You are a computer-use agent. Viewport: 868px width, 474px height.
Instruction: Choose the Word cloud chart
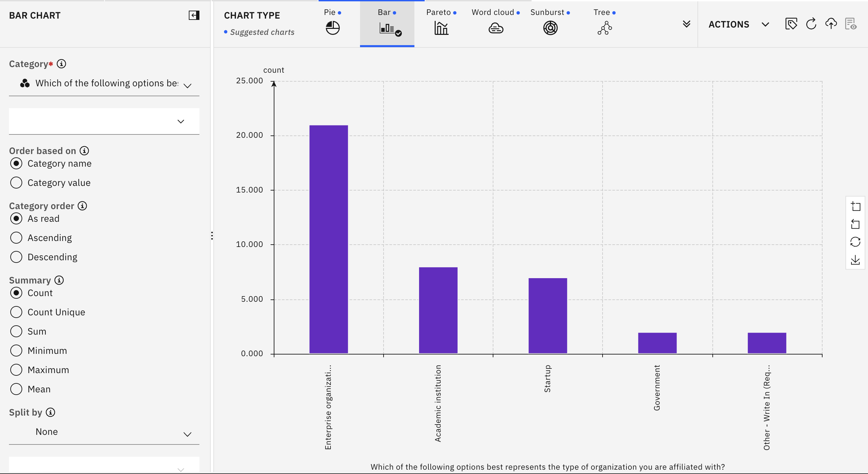tap(495, 28)
